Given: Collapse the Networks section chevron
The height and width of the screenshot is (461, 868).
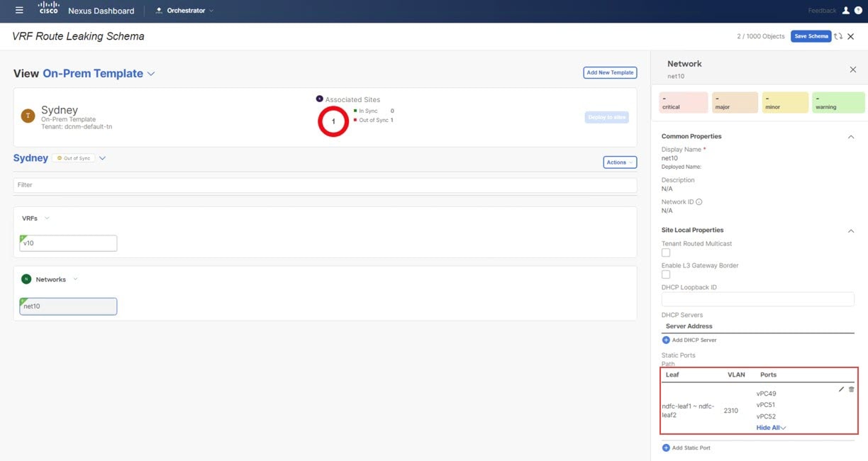Looking at the screenshot, I should click(x=75, y=279).
